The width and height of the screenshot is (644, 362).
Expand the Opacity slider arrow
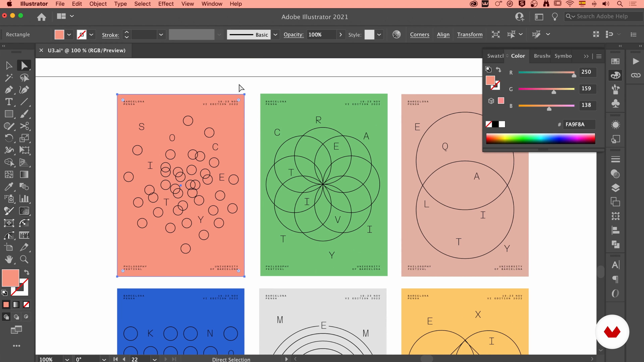(x=340, y=35)
